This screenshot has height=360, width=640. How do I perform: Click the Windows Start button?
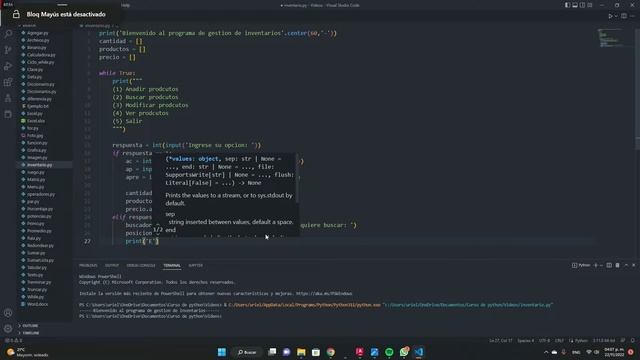pos(222,352)
